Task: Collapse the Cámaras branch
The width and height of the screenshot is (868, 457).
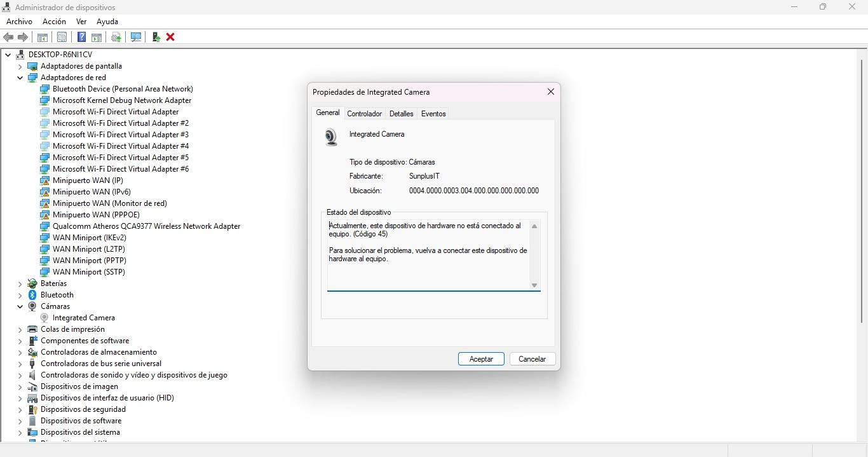Action: 20,306
